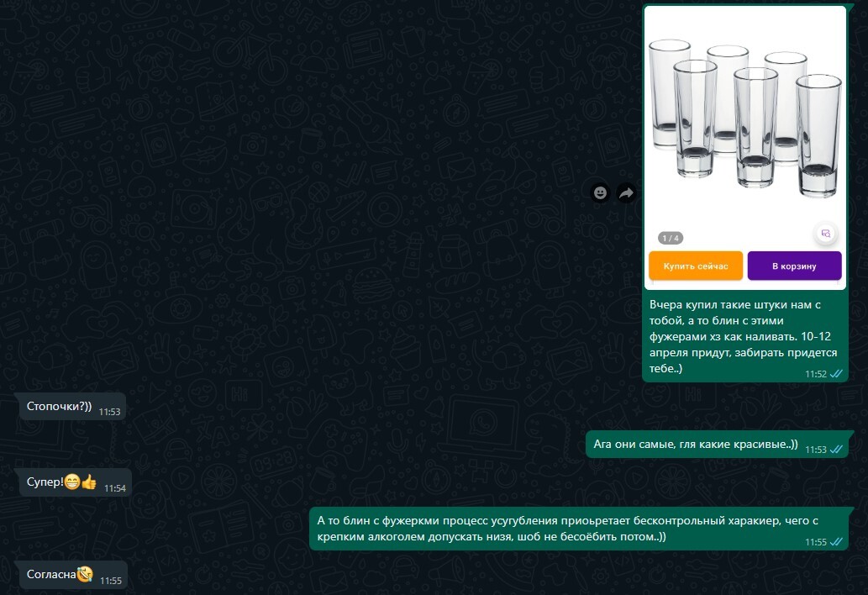Click the 11:53 timestamp on 'Стопочки?))' message
This screenshot has height=595, width=868.
109,412
